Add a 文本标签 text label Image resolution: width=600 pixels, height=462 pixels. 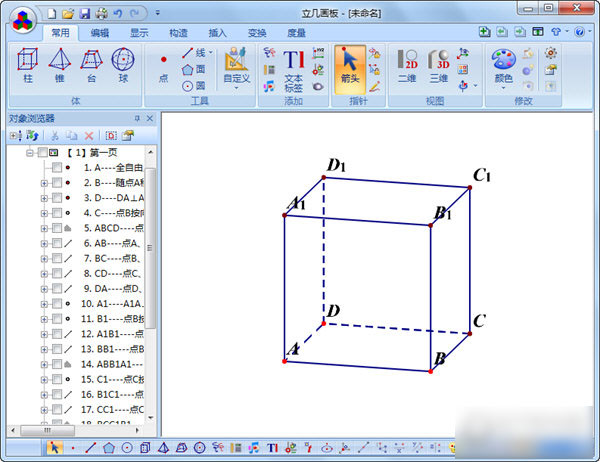pos(294,68)
